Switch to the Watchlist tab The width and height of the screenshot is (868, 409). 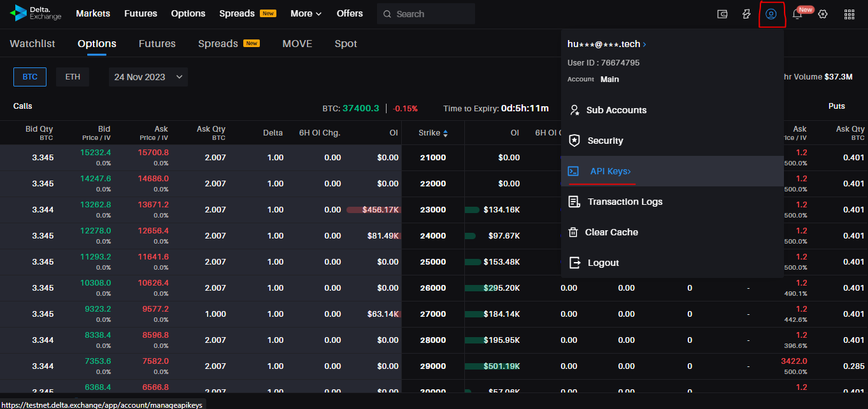coord(32,43)
